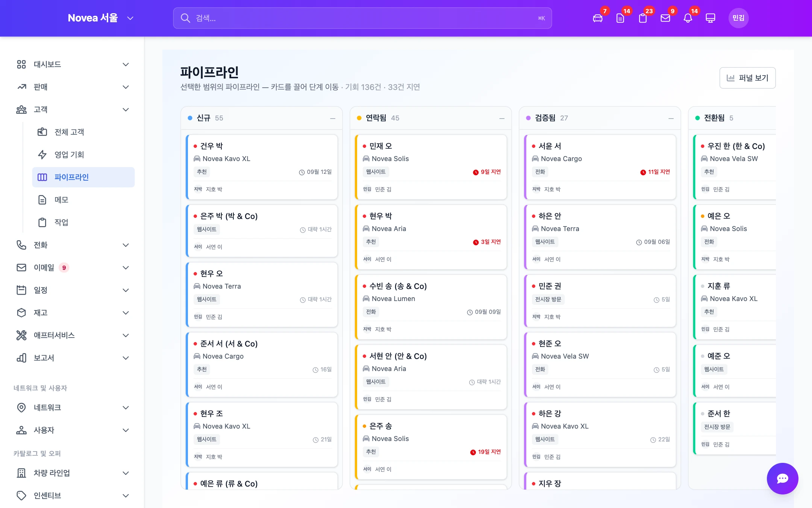Screen dimensions: 812x508
Task: Click the search magnifier icon
Action: click(x=185, y=18)
